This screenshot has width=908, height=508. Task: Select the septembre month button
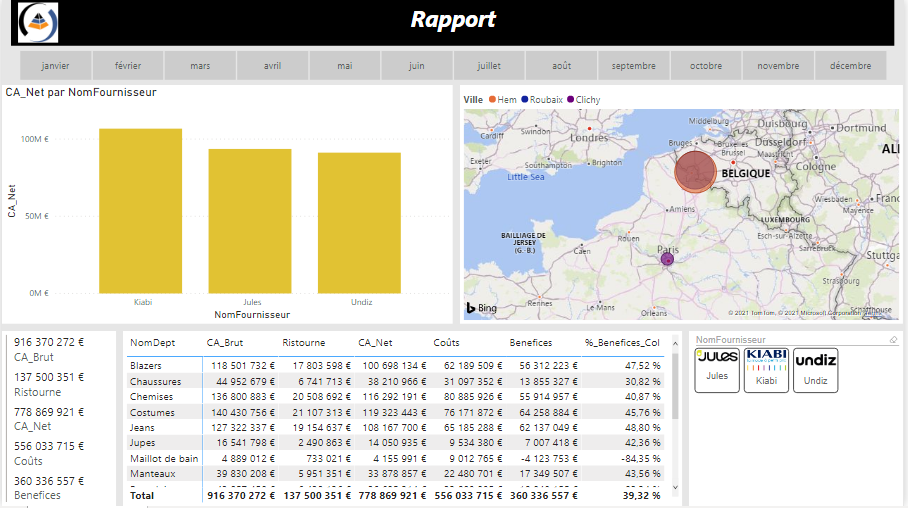tap(634, 66)
